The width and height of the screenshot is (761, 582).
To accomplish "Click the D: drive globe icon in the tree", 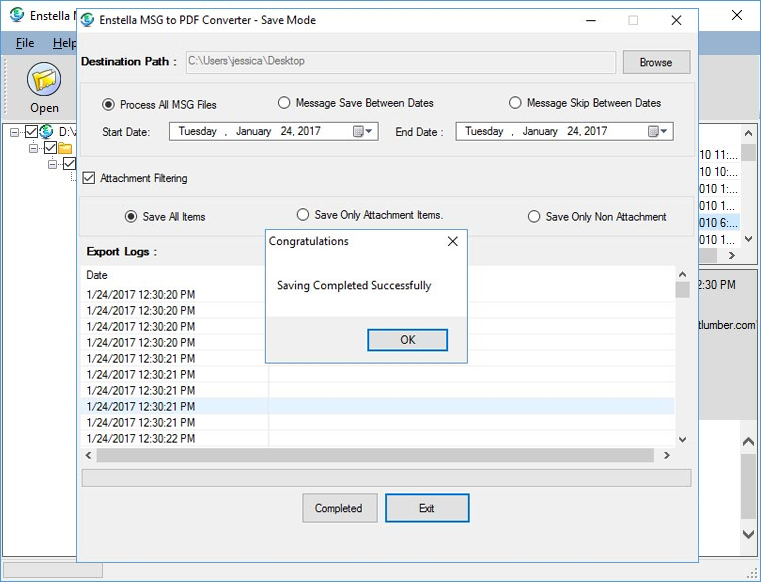I will coord(47,132).
